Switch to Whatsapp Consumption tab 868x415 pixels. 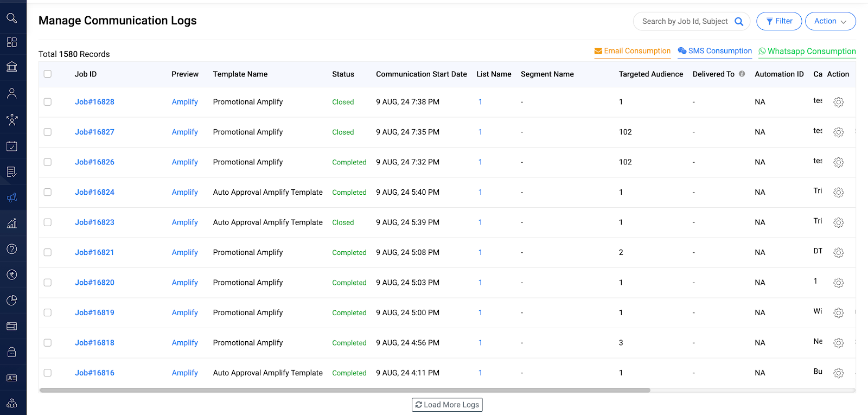[807, 51]
